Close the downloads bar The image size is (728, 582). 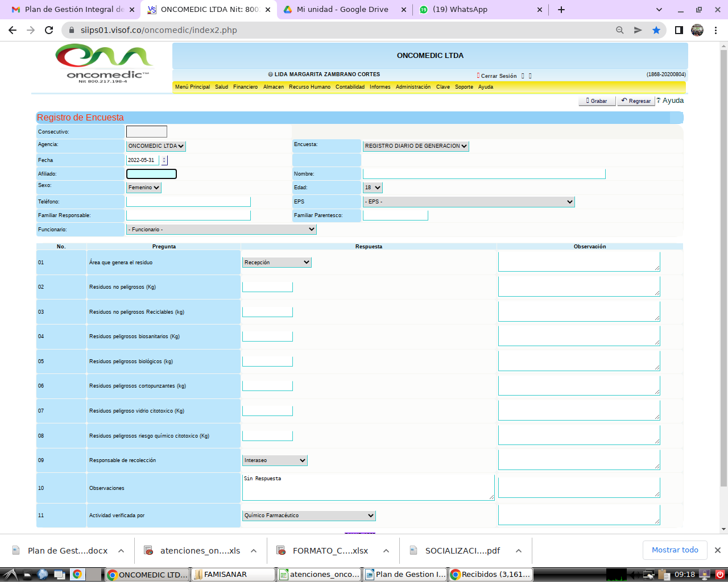[717, 550]
